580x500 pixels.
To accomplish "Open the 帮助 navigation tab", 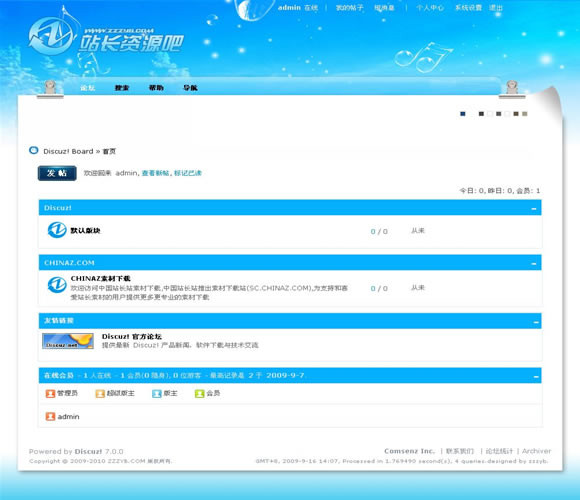I will point(156,88).
